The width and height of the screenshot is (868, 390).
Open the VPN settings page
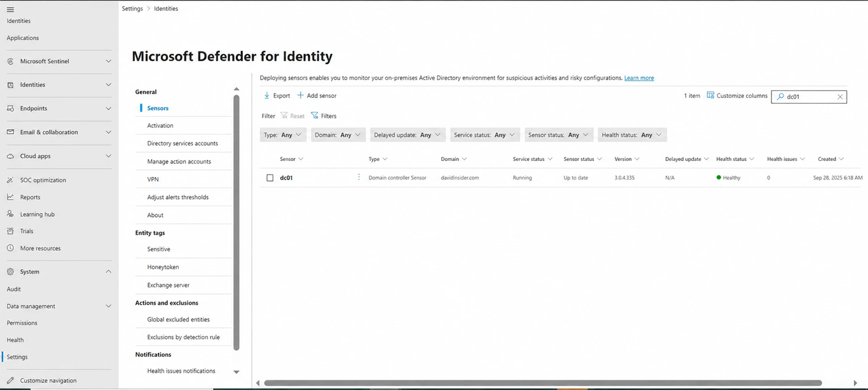coord(153,179)
